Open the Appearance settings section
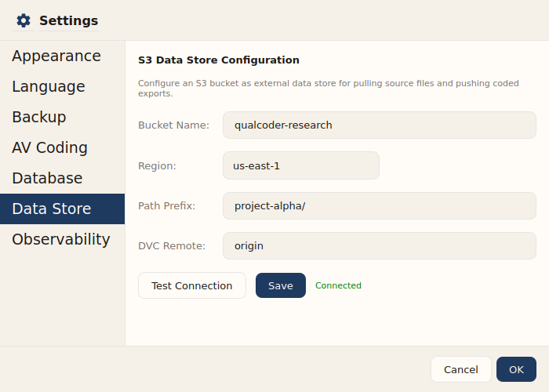Image resolution: width=549 pixels, height=392 pixels. coord(62,56)
